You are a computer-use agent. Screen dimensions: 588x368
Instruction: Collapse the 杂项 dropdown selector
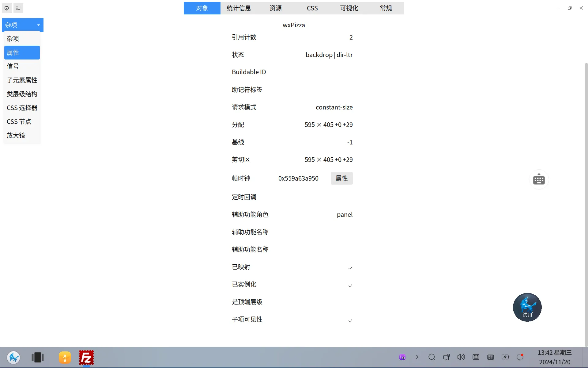point(23,25)
